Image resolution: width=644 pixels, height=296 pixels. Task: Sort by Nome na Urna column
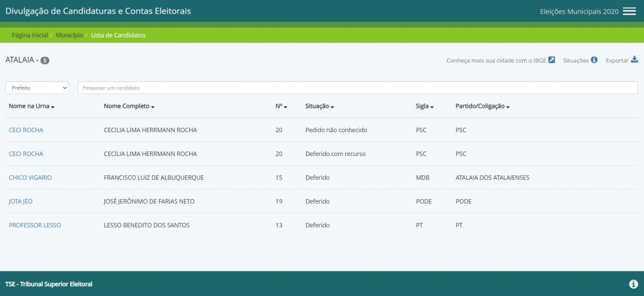click(32, 106)
